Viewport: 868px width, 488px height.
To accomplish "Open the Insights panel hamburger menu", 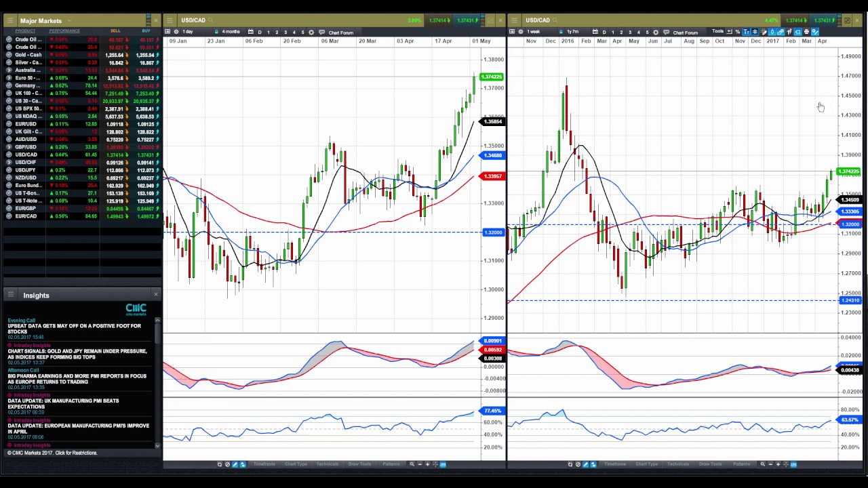I will [10, 295].
